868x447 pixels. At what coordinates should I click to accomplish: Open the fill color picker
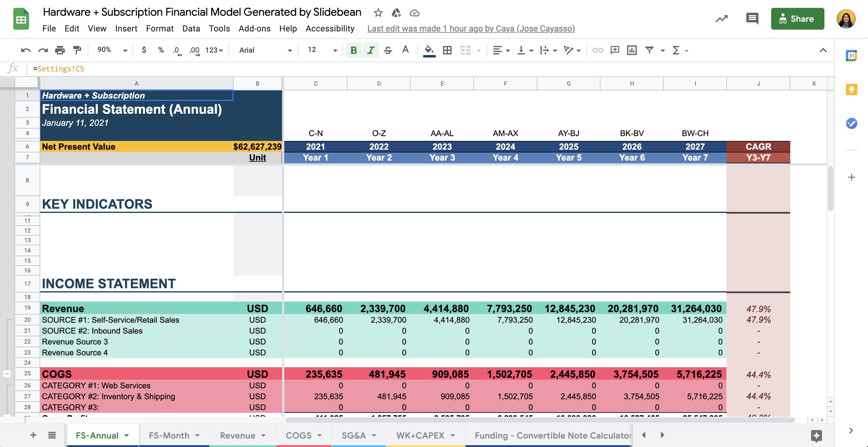pyautogui.click(x=428, y=50)
